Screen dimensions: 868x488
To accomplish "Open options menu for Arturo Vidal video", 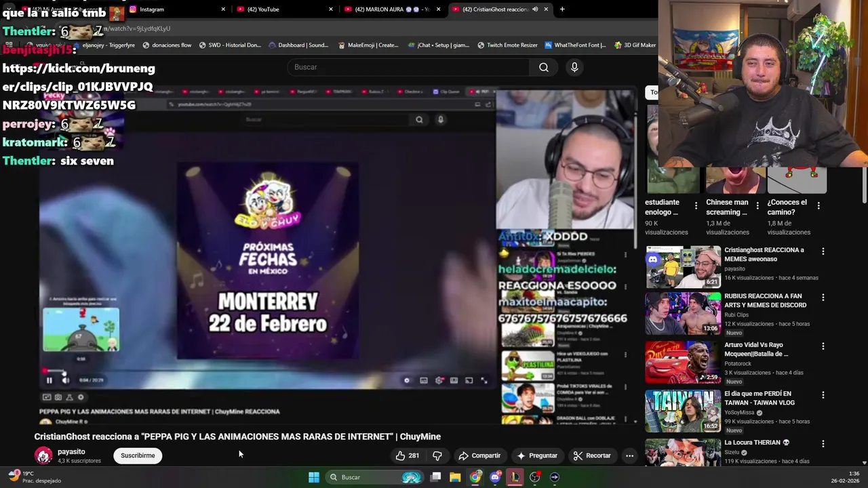I will (x=823, y=346).
